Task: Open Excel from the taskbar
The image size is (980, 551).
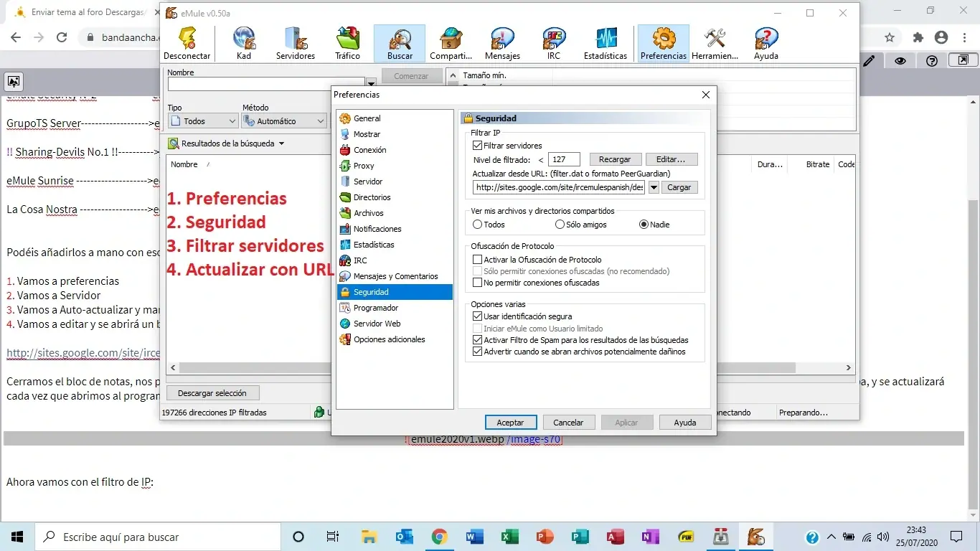Action: click(509, 537)
